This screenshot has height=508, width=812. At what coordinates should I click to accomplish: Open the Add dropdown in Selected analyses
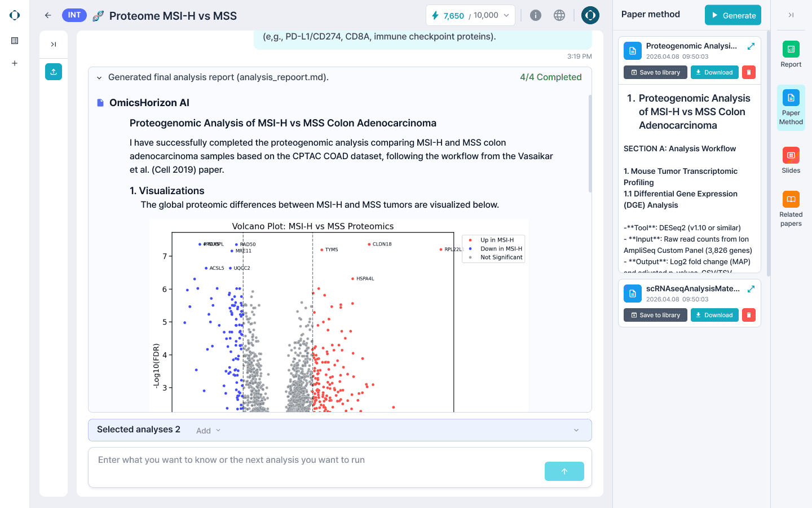(208, 431)
